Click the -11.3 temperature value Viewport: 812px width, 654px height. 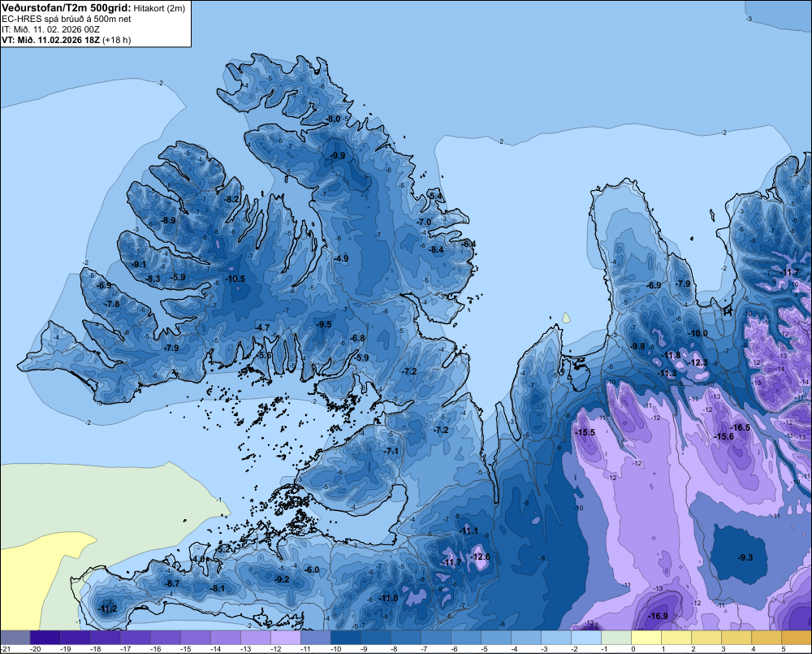pos(667,374)
